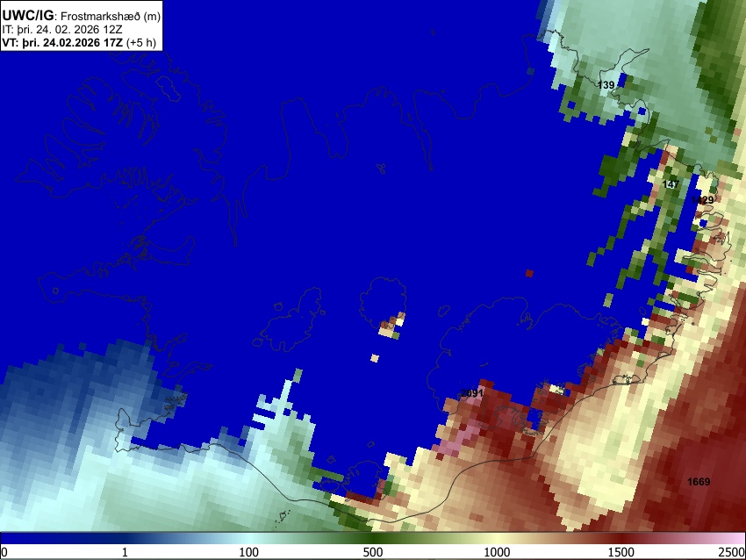This screenshot has height=560, width=746.
Task: Click the 0 tick on the color scale
Action: (x=4, y=552)
